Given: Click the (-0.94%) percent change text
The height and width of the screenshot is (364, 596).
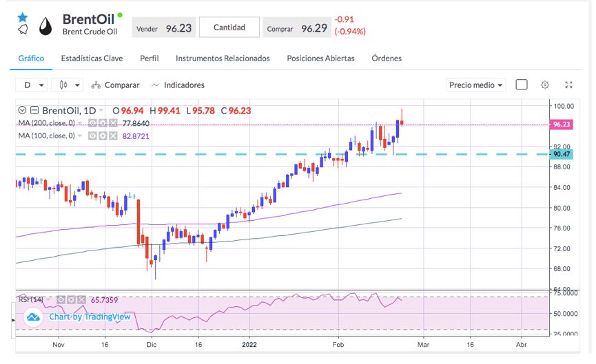Looking at the screenshot, I should (x=350, y=32).
